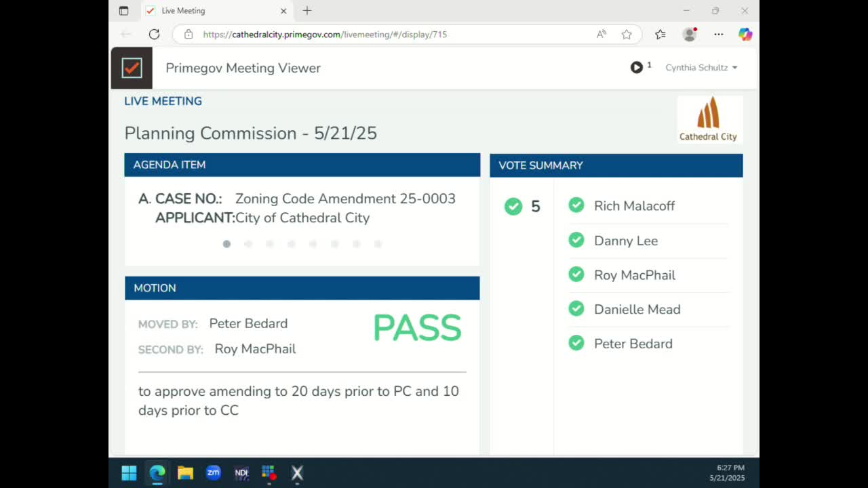868x488 pixels.
Task: Select the second agenda item pagination dot
Action: tap(248, 244)
